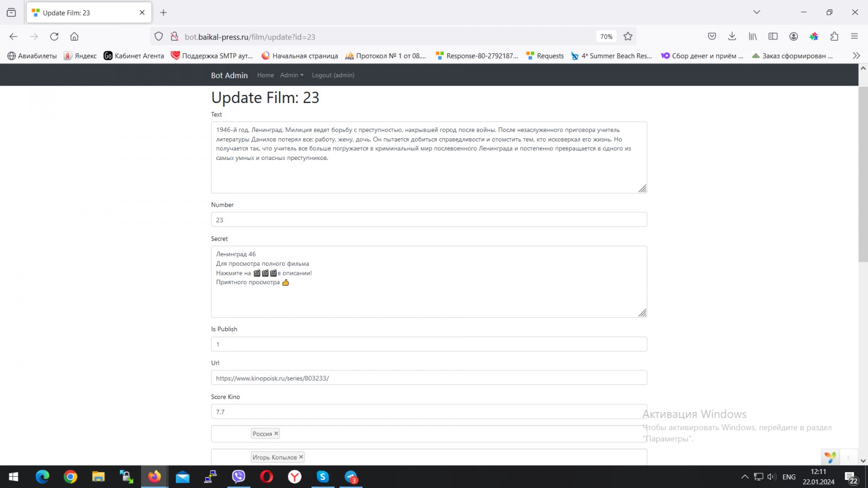Open the extensions puzzle icon

tap(834, 36)
